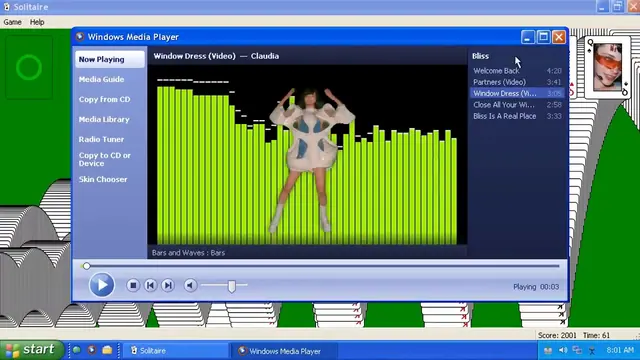640x360 pixels.
Task: Click the first system tray icon
Action: [x=548, y=350]
